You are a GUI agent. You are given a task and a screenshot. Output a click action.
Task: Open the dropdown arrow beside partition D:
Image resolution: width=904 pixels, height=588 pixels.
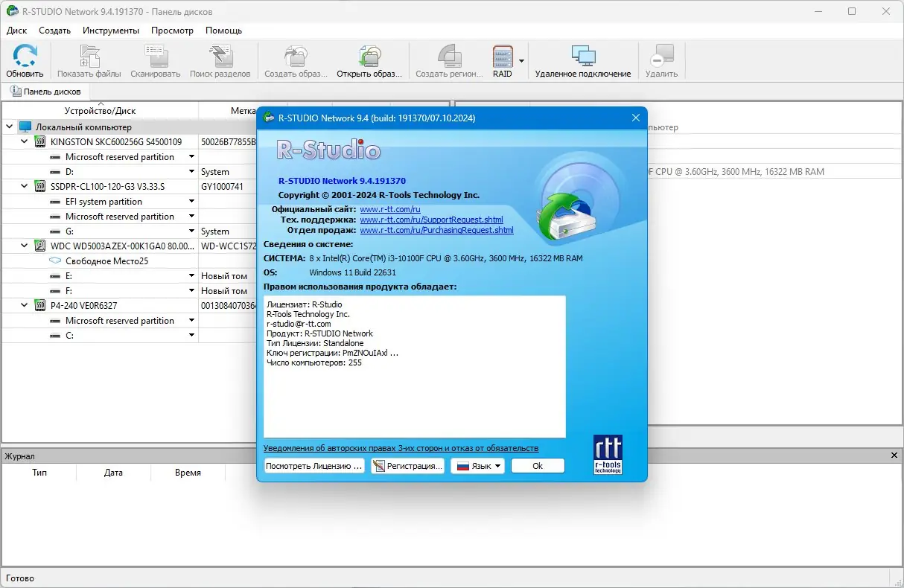(192, 171)
